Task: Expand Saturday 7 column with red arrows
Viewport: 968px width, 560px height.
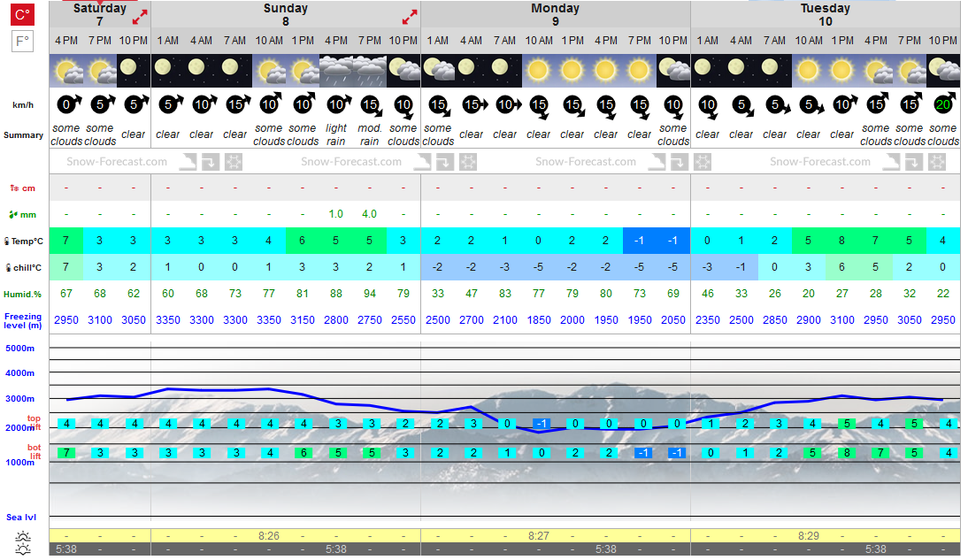Action: coord(140,18)
